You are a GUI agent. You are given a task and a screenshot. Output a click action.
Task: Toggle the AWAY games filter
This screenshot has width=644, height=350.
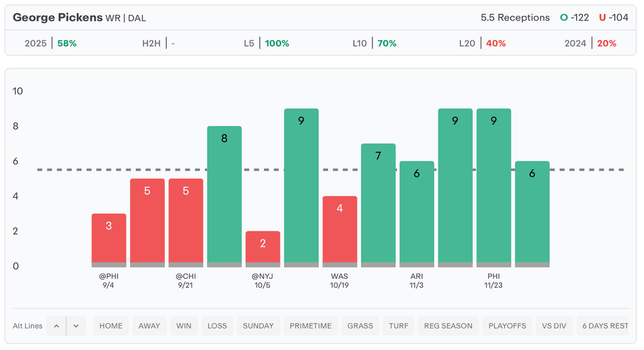149,326
